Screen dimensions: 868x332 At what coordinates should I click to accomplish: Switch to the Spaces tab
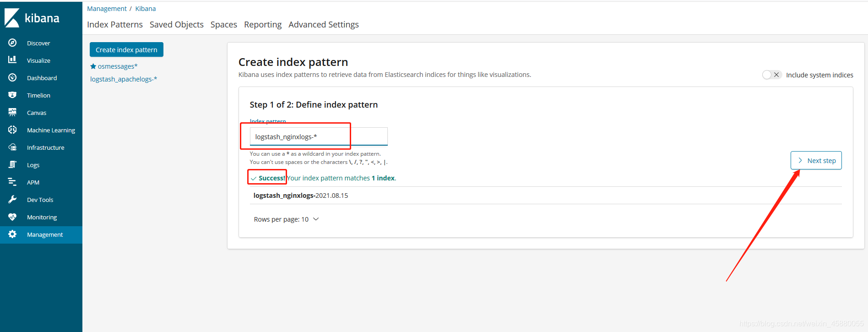[x=224, y=24]
